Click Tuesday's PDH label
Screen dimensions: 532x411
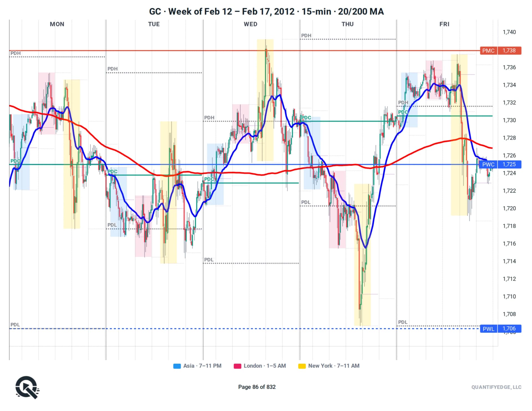(x=112, y=69)
